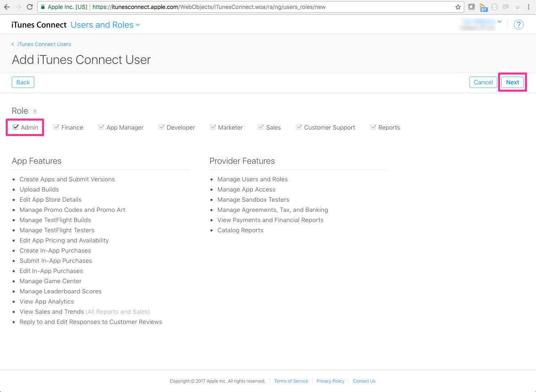Click 'Submit In-App Purchases' text

[x=56, y=261]
